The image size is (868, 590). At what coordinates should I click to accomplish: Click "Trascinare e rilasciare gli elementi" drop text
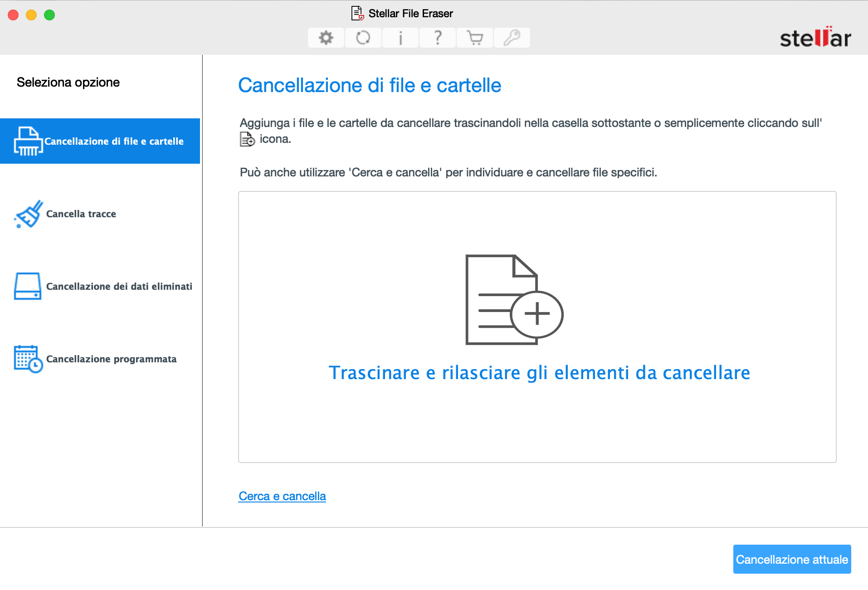(x=539, y=373)
